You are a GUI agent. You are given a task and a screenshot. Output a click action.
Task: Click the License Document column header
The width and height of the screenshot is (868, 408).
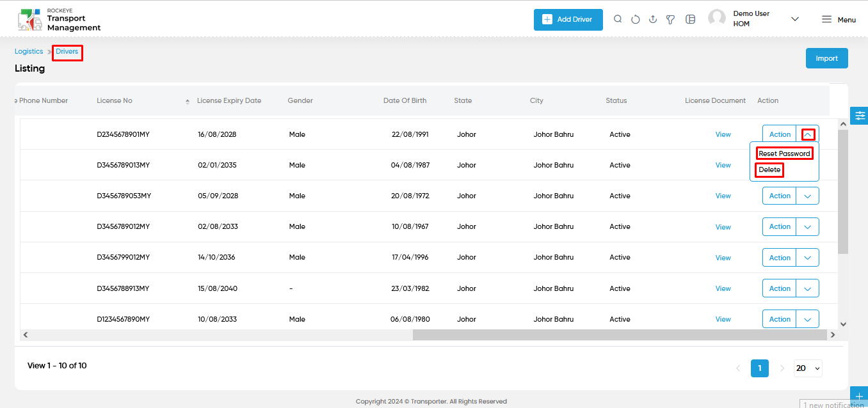tap(715, 100)
